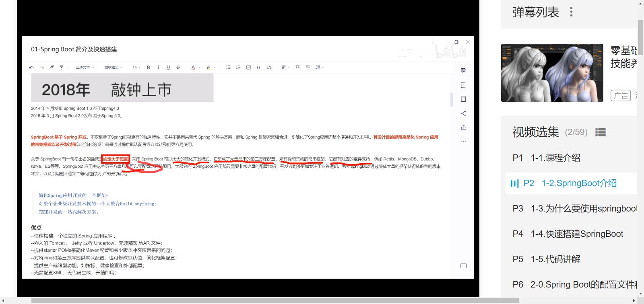644x304 pixels.
Task: Open the document outline icon in sidebar
Action: [x=464, y=99]
